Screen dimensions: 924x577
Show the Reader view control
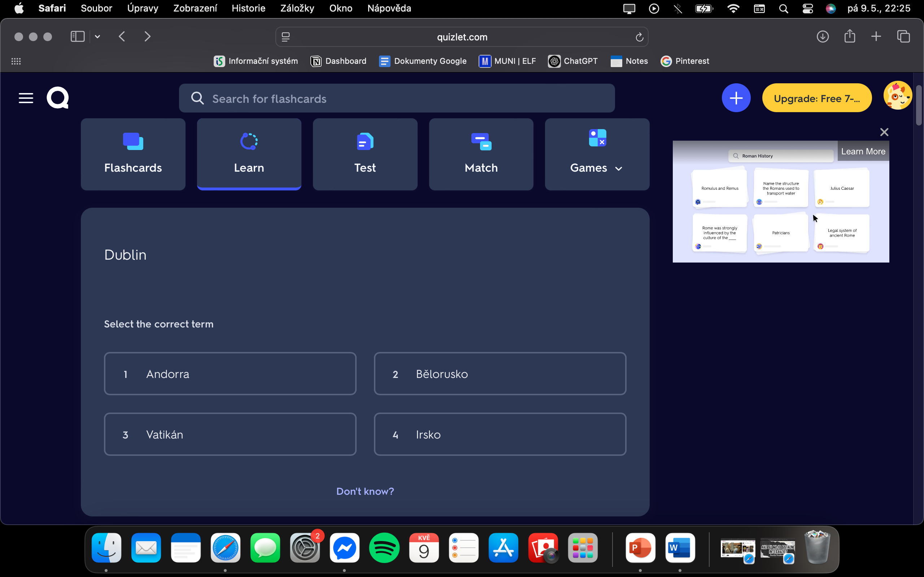coord(285,37)
